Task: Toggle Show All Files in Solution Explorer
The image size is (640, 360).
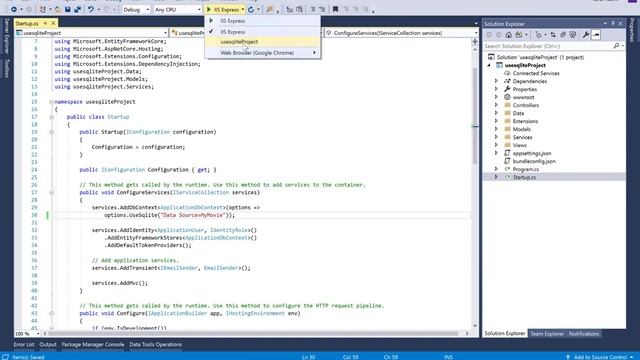Action: click(573, 35)
